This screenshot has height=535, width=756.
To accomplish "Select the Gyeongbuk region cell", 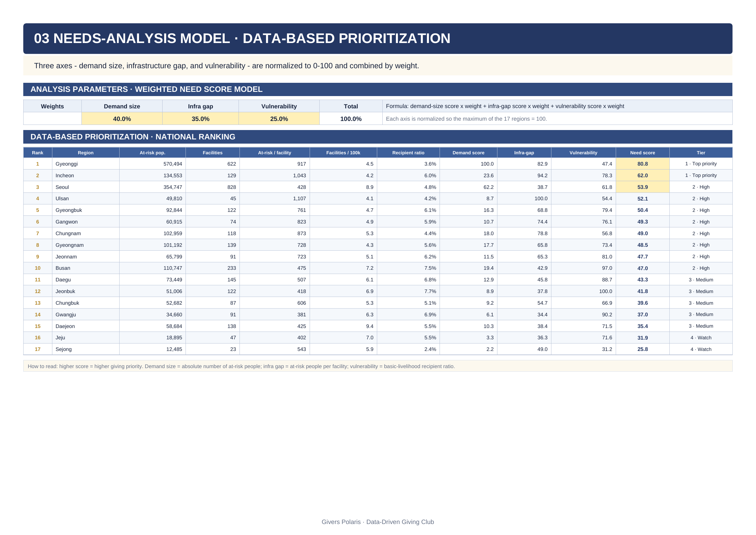I will point(86,210).
